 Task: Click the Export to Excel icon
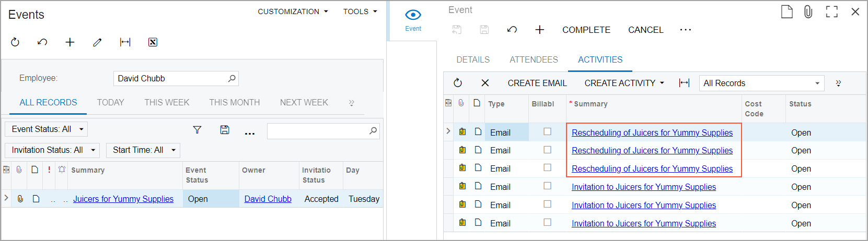[153, 42]
